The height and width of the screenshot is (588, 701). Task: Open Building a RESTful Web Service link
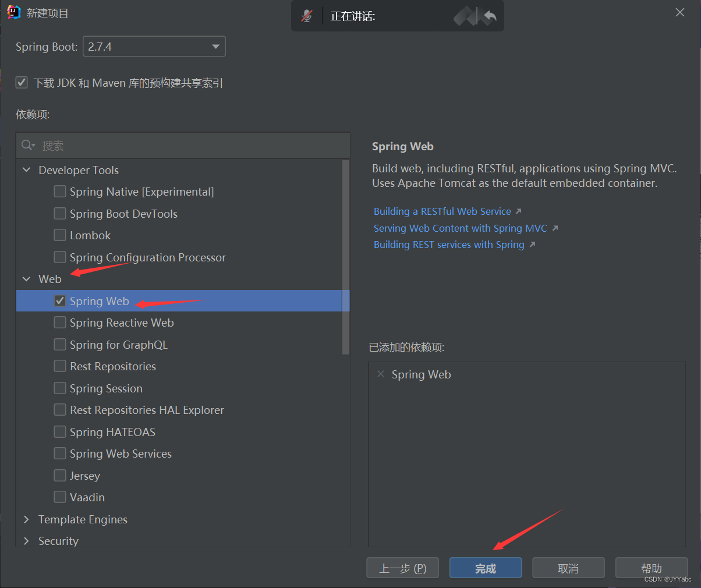(442, 211)
